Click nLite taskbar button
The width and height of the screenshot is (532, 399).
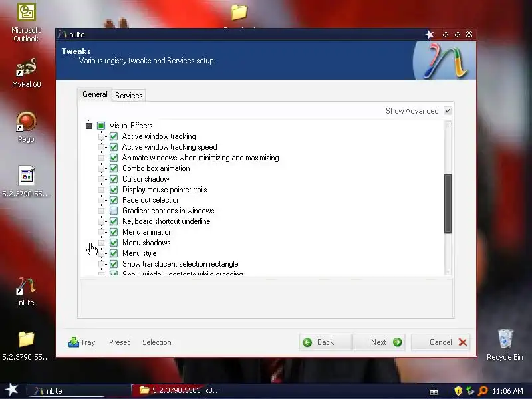coord(78,391)
